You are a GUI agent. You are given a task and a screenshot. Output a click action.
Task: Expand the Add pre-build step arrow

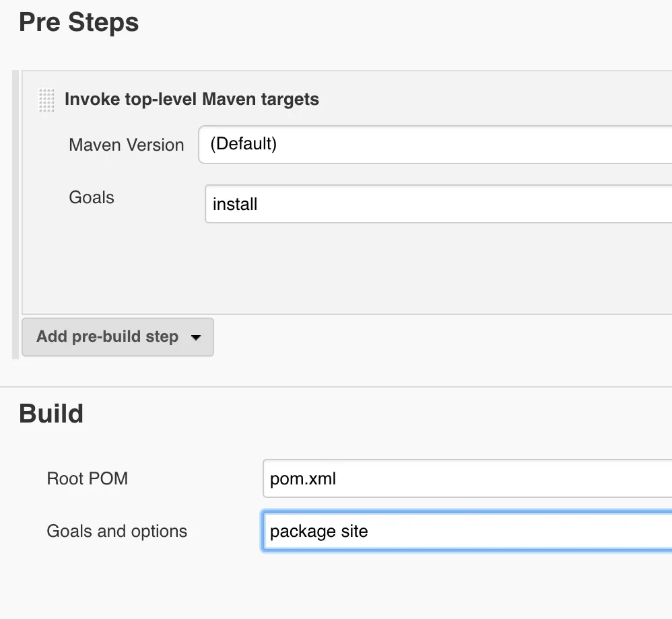coord(196,338)
